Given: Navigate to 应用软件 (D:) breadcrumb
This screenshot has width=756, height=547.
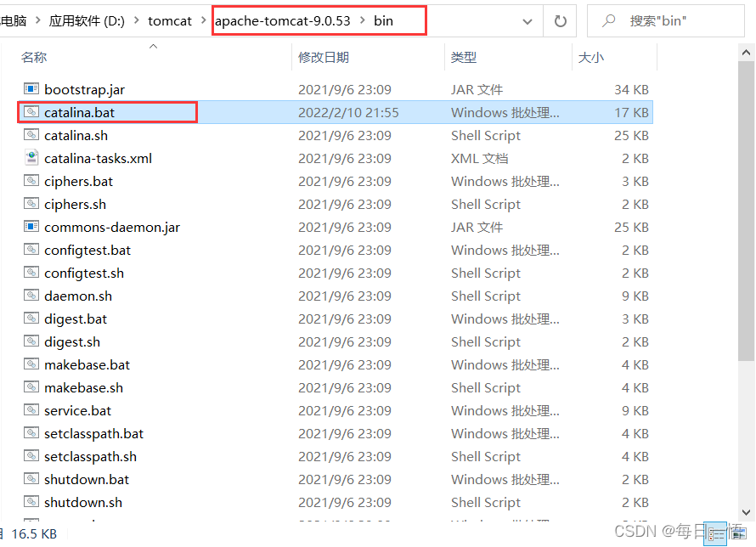Looking at the screenshot, I should pyautogui.click(x=87, y=20).
